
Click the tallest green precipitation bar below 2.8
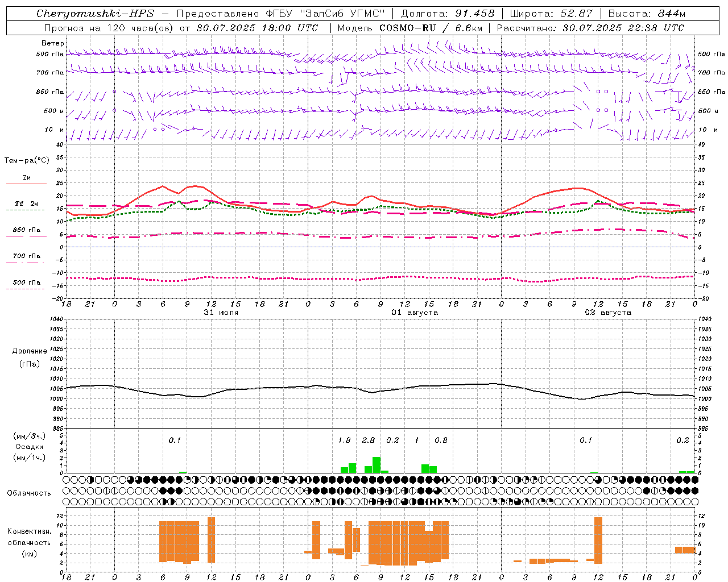pyautogui.click(x=377, y=465)
